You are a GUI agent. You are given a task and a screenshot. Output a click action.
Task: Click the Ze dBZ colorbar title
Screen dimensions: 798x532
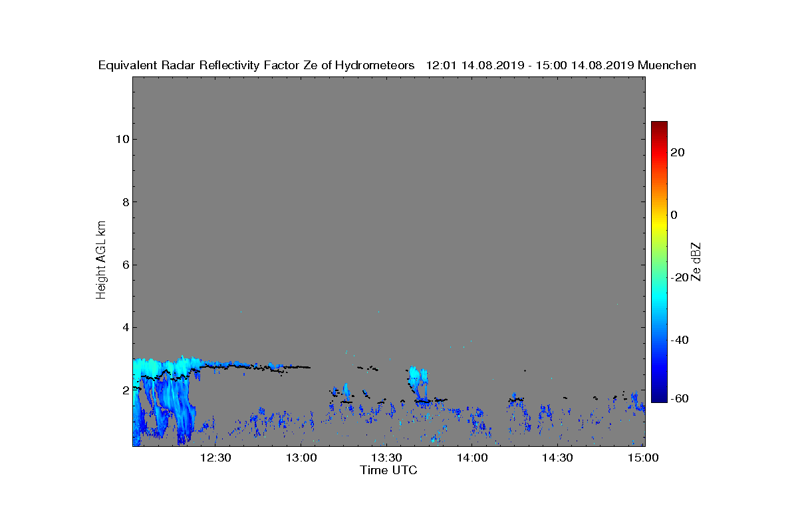(x=697, y=262)
